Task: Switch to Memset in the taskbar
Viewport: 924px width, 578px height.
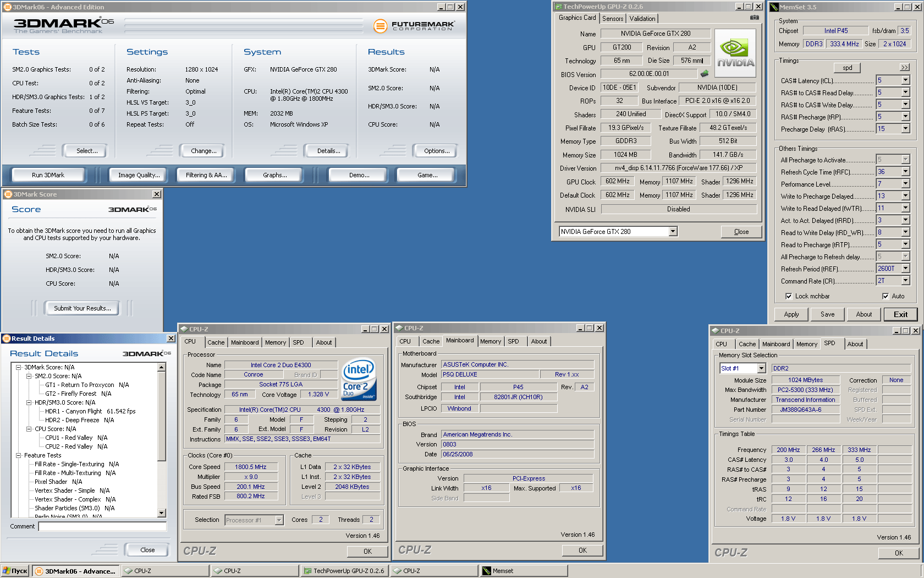Action: coord(524,571)
